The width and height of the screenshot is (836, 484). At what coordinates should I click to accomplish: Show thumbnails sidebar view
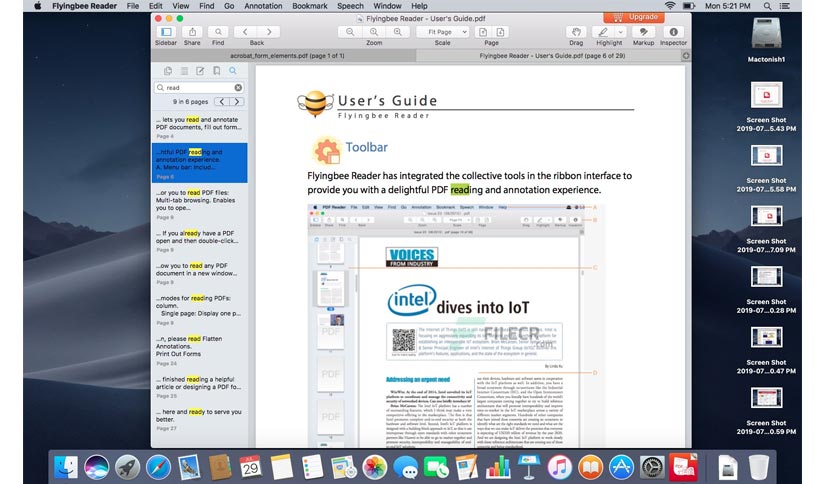tap(168, 70)
